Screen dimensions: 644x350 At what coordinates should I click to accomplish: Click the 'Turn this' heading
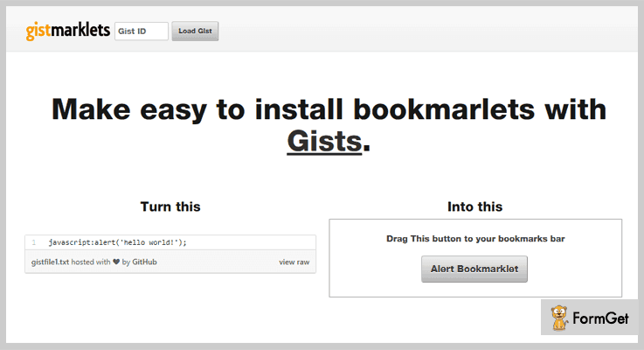(170, 206)
